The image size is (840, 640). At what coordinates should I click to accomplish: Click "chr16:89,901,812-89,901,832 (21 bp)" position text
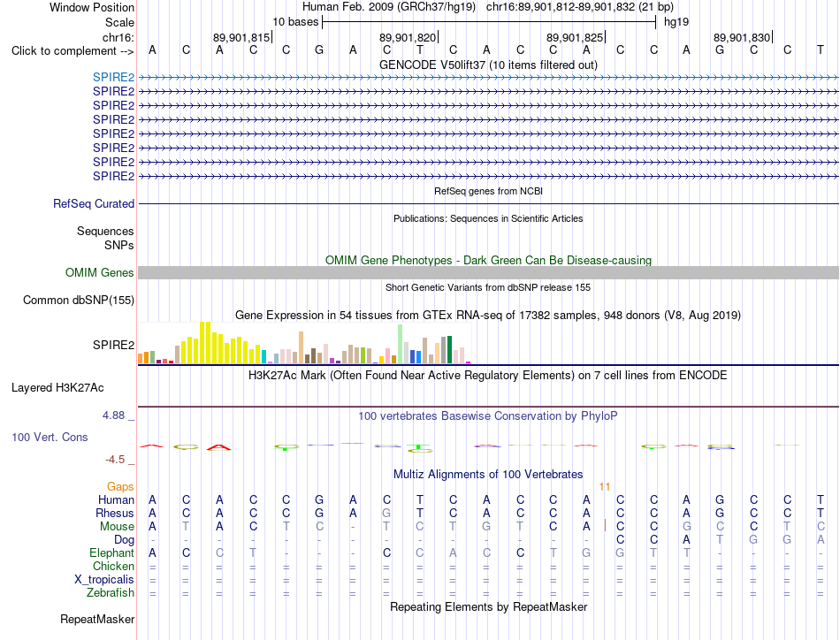pyautogui.click(x=580, y=7)
